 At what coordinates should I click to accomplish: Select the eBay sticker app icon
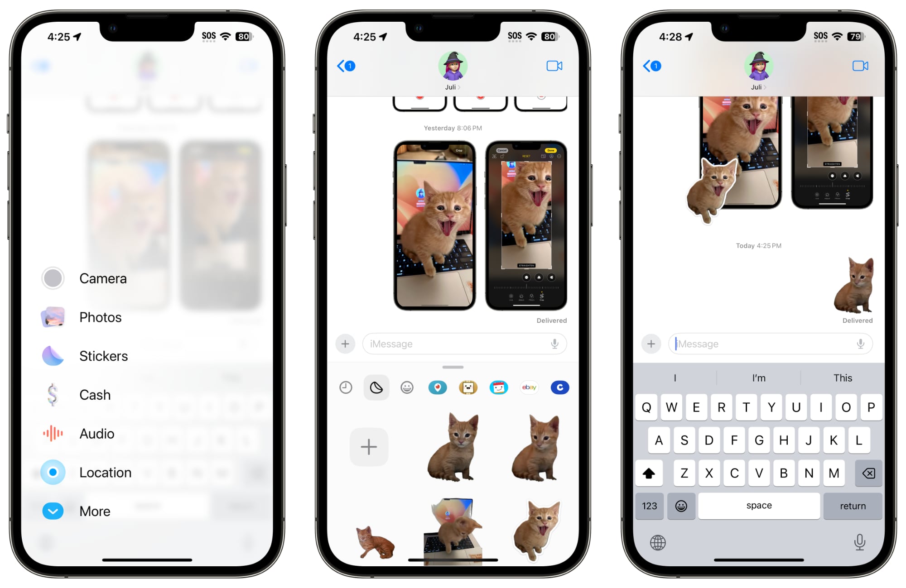(528, 387)
